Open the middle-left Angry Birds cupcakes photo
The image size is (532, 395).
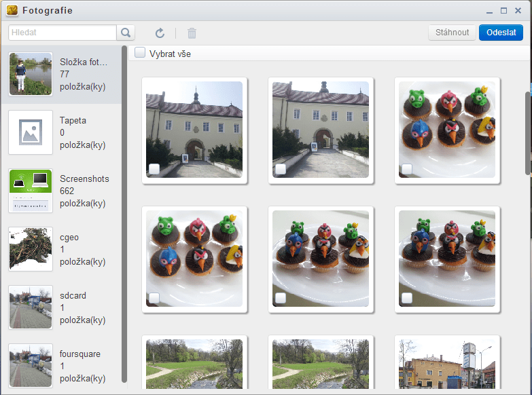[194, 259]
